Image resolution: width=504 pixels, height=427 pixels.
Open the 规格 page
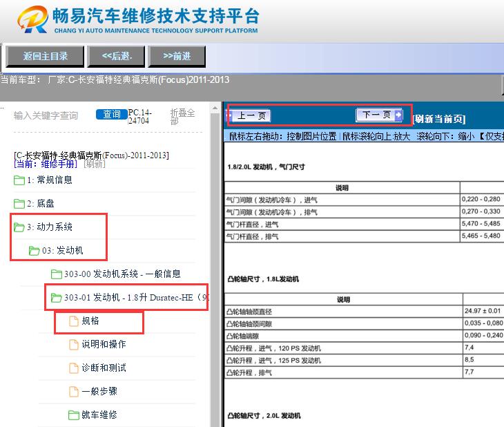pos(90,321)
